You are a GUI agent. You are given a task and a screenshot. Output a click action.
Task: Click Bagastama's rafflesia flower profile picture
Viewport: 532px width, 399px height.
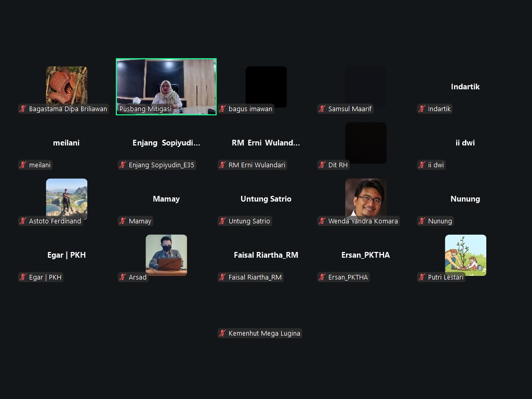(66, 85)
